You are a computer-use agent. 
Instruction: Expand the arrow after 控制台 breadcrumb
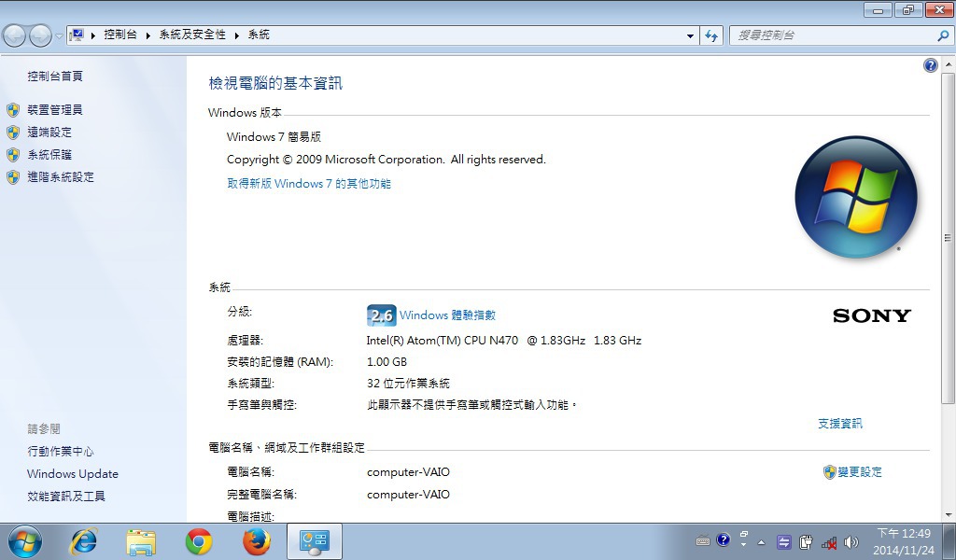148,35
